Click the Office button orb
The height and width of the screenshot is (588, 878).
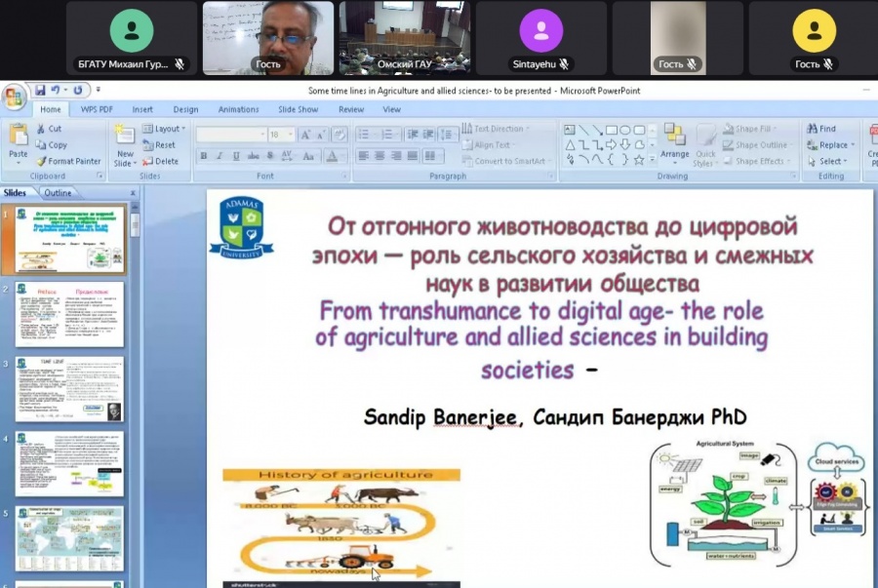[x=14, y=97]
